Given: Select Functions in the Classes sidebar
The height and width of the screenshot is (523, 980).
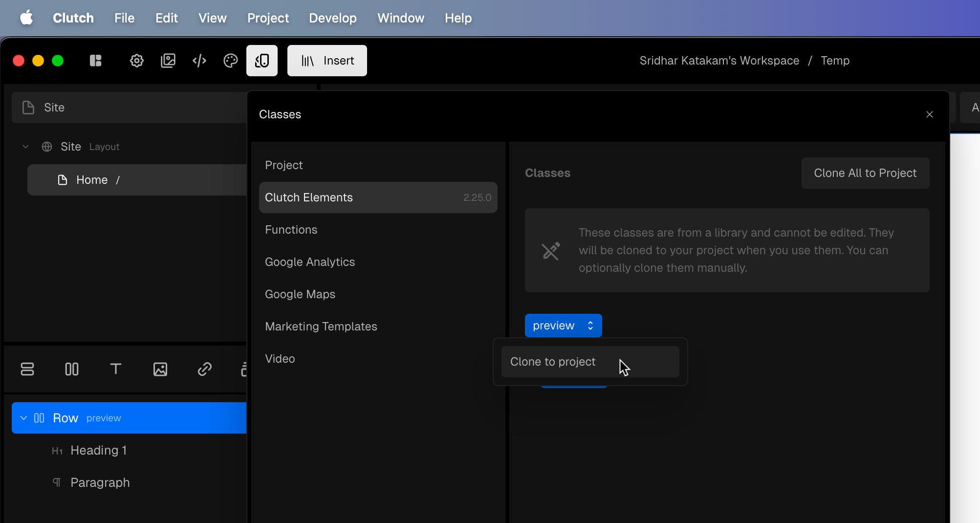Looking at the screenshot, I should [x=378, y=230].
